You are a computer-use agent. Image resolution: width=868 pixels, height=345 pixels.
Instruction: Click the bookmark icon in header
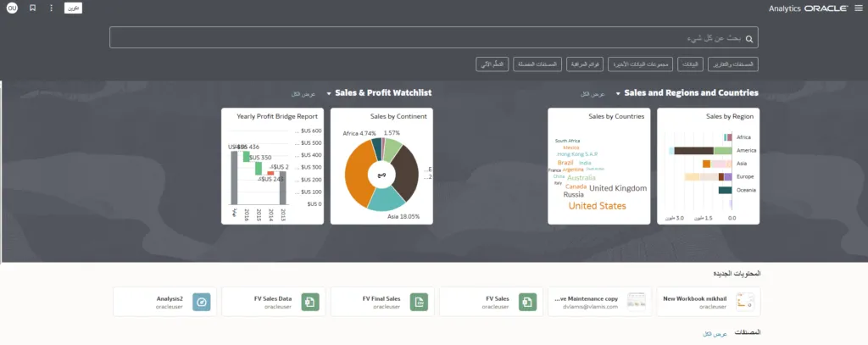(x=32, y=8)
